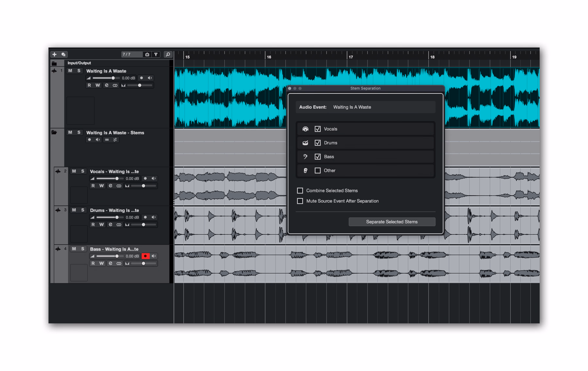Screen dimensions: 588x371
Task: Solo the Drums track
Action: click(x=83, y=210)
